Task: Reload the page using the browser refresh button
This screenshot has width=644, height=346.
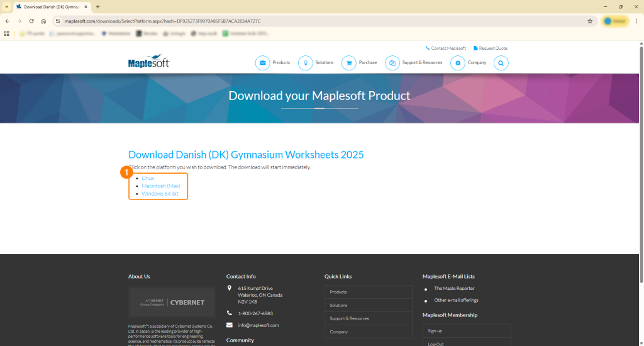Action: pyautogui.click(x=31, y=21)
